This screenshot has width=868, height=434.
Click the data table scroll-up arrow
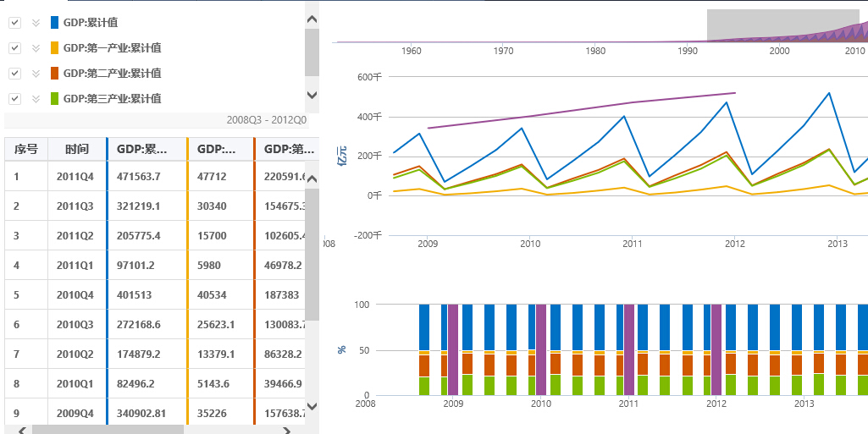[x=312, y=178]
